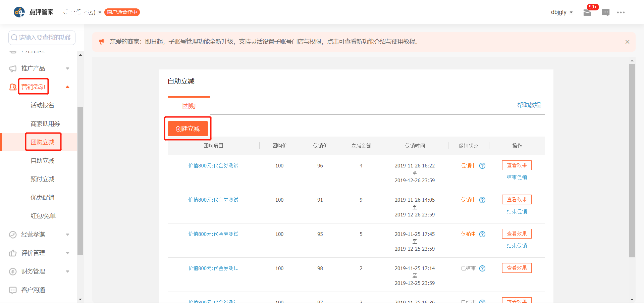Open 优惠促销 in the sidebar
Viewport: 644px width, 303px height.
pyautogui.click(x=42, y=198)
